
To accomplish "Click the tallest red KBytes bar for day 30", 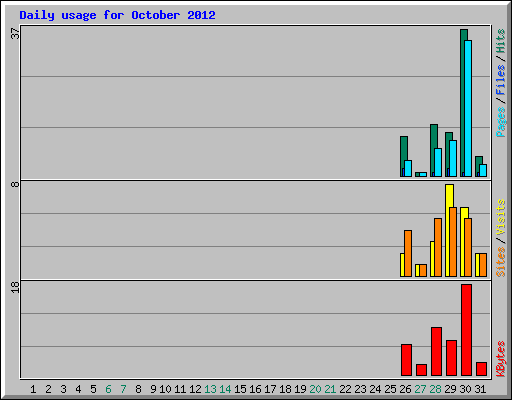I will point(466,330).
